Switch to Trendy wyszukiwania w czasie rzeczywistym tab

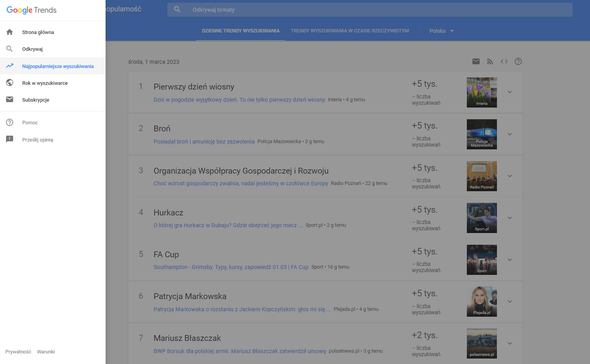point(350,31)
